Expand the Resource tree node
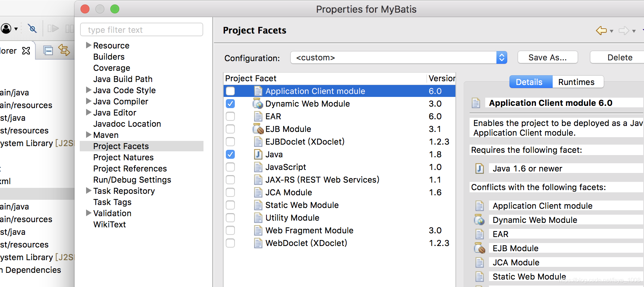Viewport: 644px width, 287px height. 88,45
